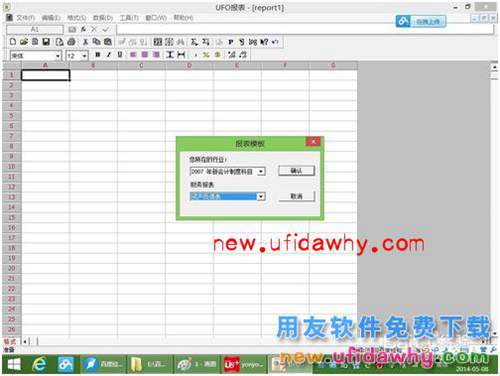Click the Save floppy disk icon

pyautogui.click(x=46, y=42)
